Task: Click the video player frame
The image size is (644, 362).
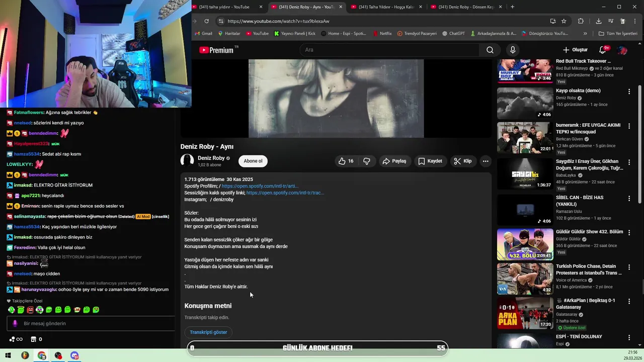Action: pos(336,98)
